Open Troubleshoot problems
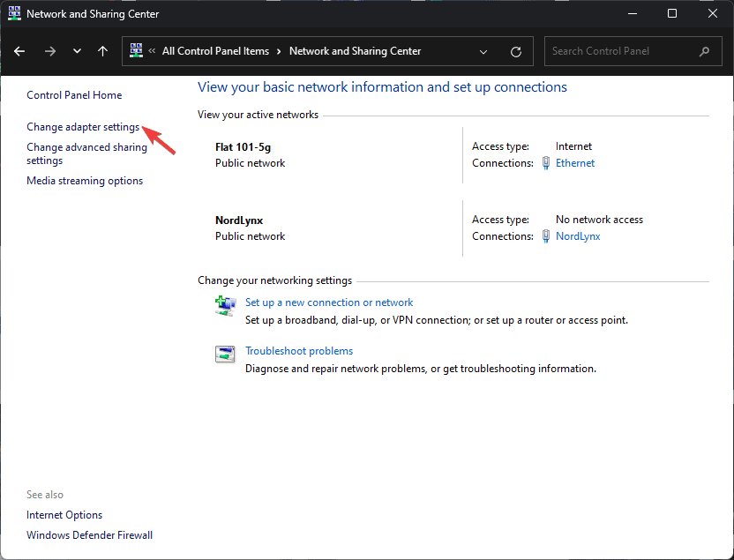The image size is (734, 560). pyautogui.click(x=299, y=351)
